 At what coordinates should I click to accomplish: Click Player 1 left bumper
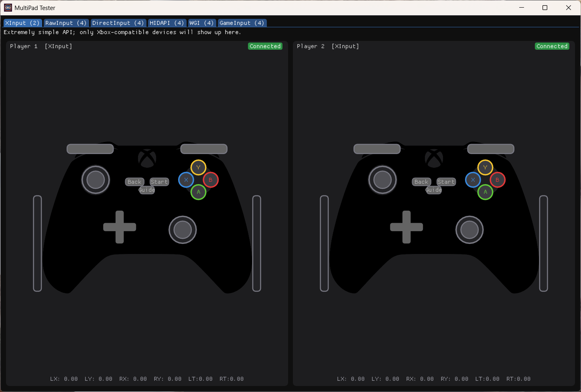pyautogui.click(x=90, y=149)
